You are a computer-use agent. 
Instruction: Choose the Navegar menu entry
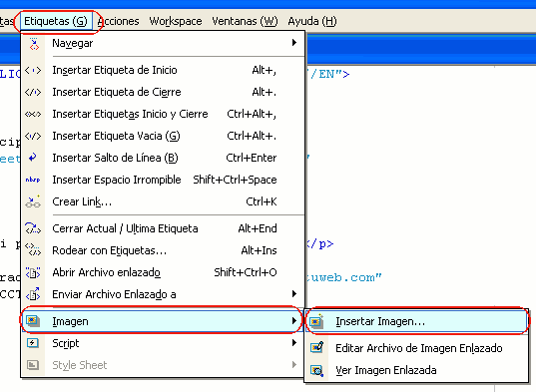tap(163, 43)
